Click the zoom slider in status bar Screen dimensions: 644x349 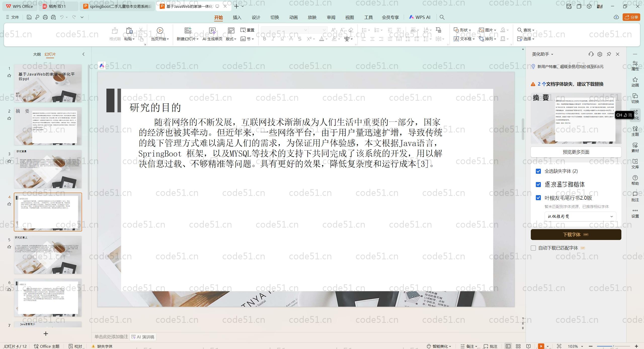click(613, 346)
